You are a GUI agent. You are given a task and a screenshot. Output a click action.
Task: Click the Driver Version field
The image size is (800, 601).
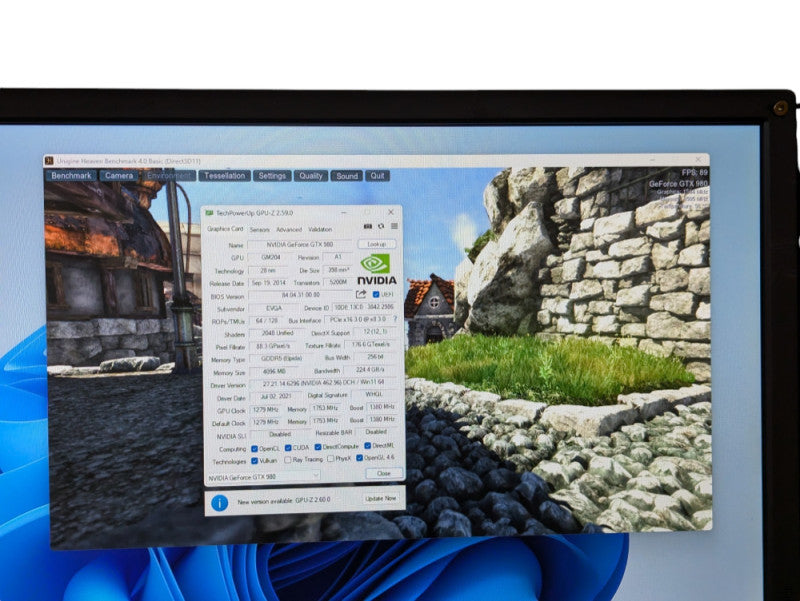(x=323, y=383)
